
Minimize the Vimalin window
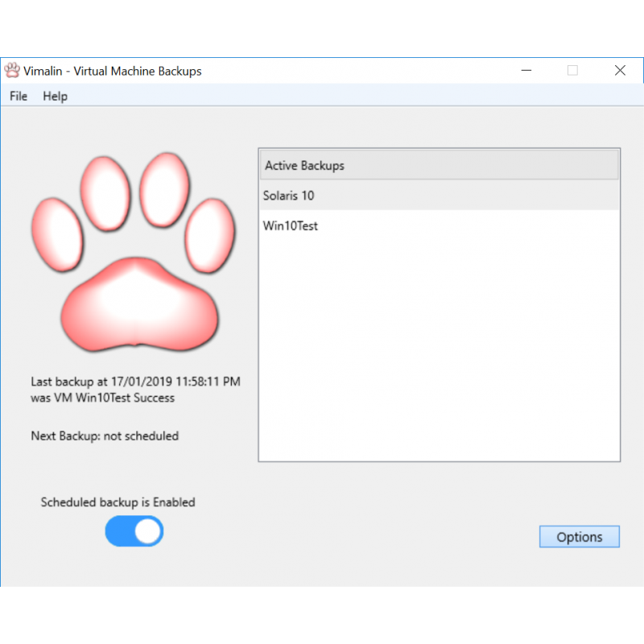pos(526,71)
